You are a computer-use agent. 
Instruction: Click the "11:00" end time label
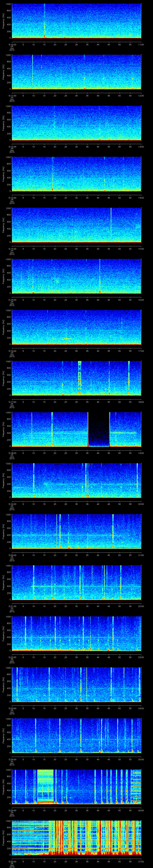(141, 44)
